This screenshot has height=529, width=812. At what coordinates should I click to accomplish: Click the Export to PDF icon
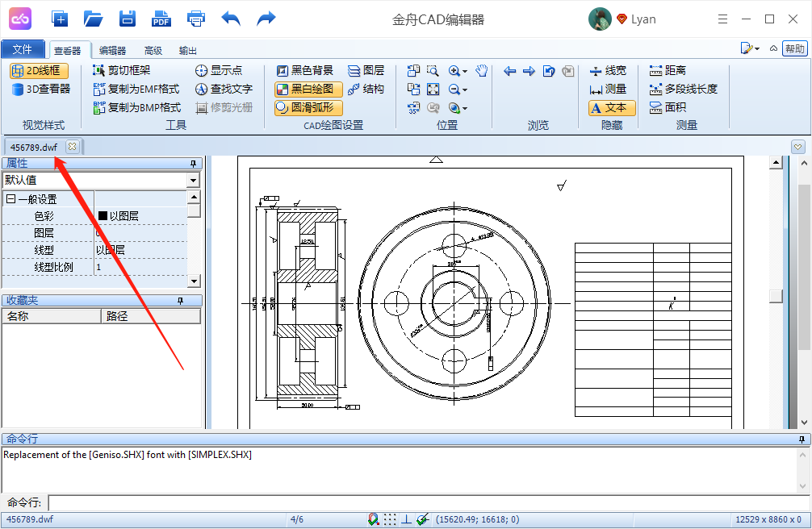click(x=161, y=18)
